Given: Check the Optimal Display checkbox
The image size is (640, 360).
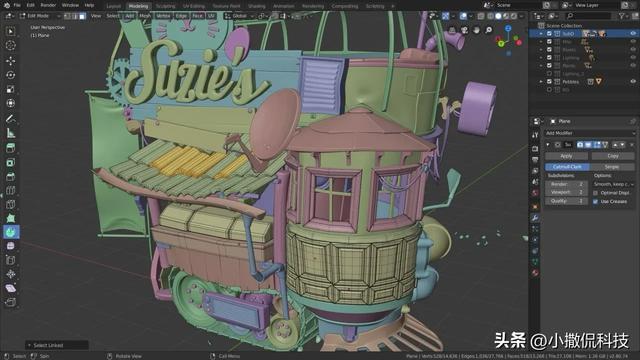Looking at the screenshot, I should tap(596, 193).
